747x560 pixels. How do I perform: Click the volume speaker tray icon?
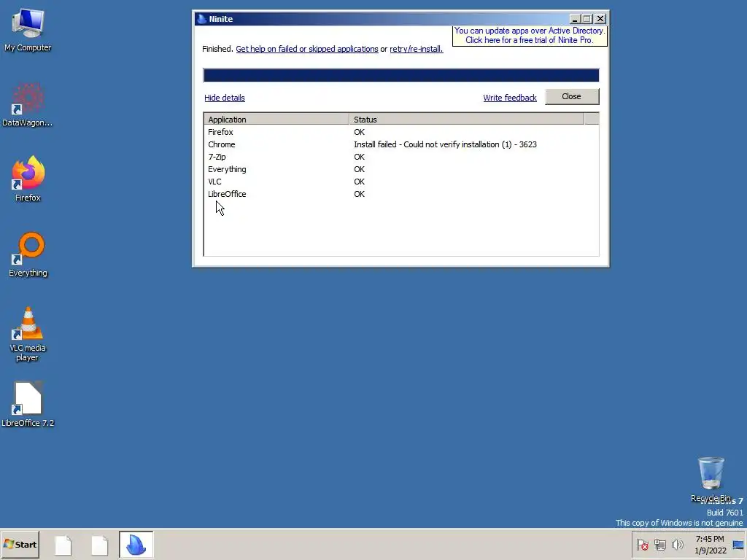(x=677, y=544)
